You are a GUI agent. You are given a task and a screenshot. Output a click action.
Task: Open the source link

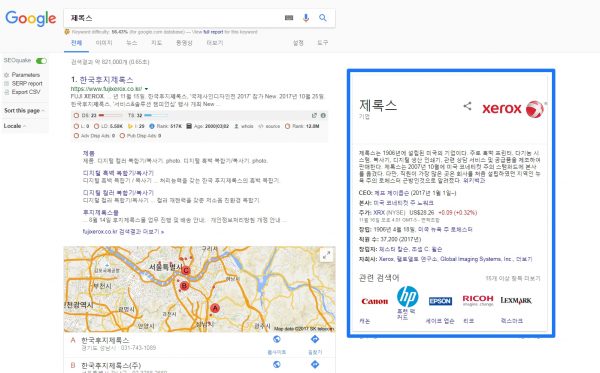(x=273, y=126)
